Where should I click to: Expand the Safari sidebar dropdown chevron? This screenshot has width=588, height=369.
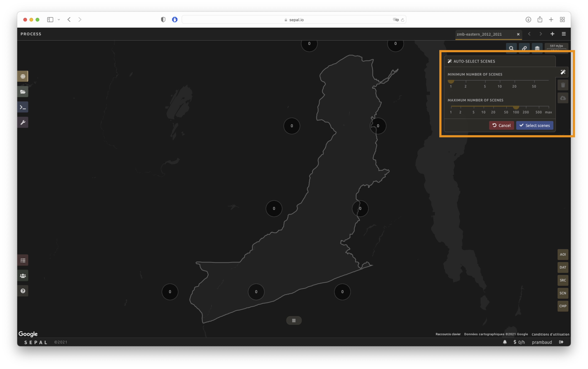tap(59, 20)
